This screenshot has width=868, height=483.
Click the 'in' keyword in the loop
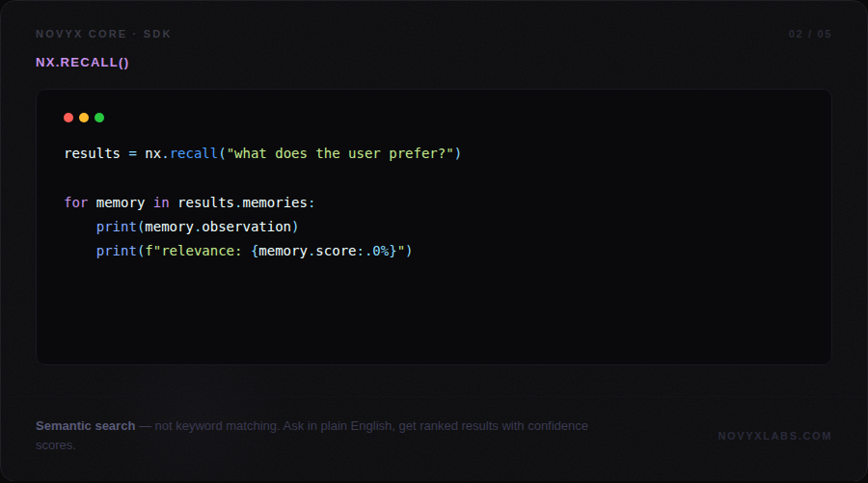(x=161, y=202)
